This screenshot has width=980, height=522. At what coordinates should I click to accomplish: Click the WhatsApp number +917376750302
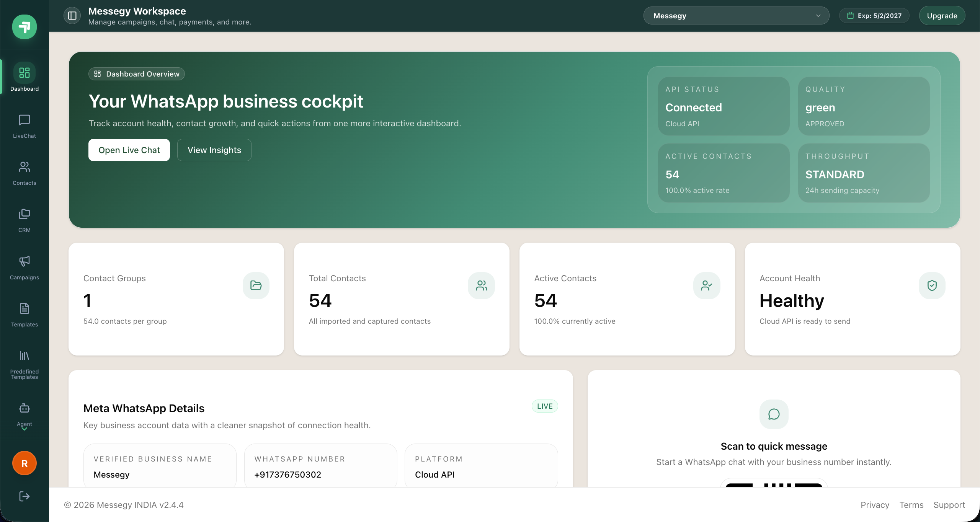(288, 475)
